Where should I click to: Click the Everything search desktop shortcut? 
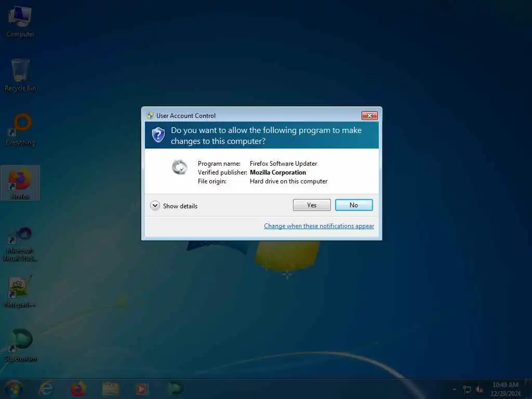[20, 129]
